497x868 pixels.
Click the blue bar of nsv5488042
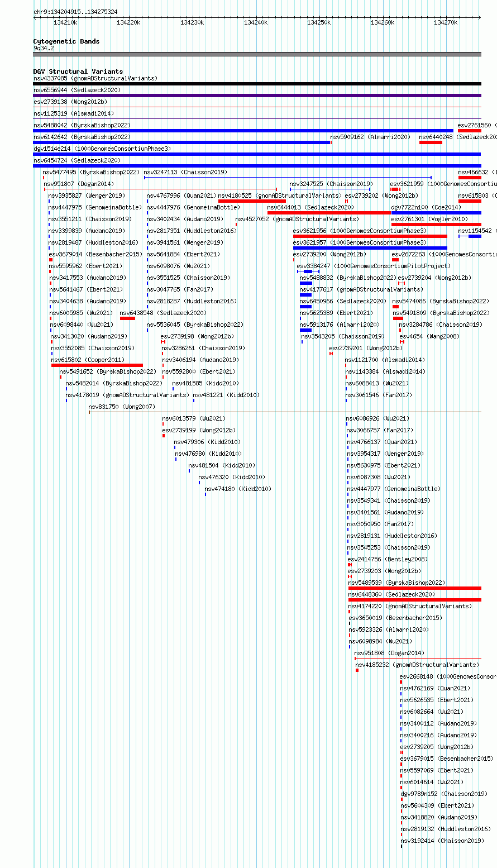point(243,131)
